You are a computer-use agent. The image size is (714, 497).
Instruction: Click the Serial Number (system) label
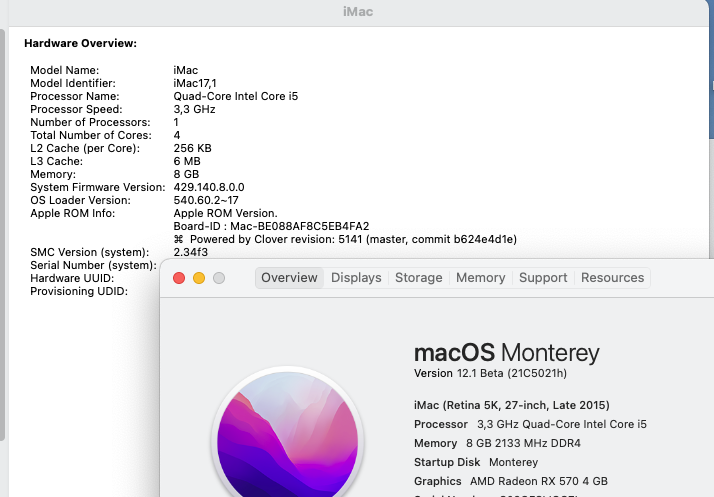tap(93, 266)
